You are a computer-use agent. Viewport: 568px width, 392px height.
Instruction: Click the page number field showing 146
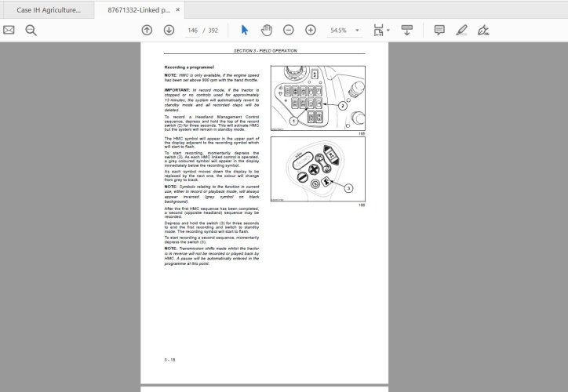pyautogui.click(x=193, y=30)
